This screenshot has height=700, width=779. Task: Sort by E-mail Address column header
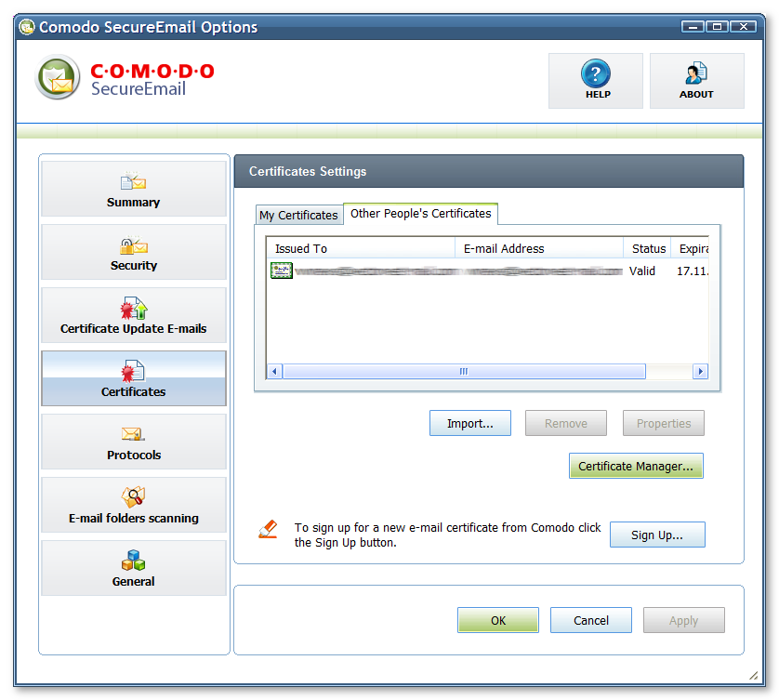point(539,248)
